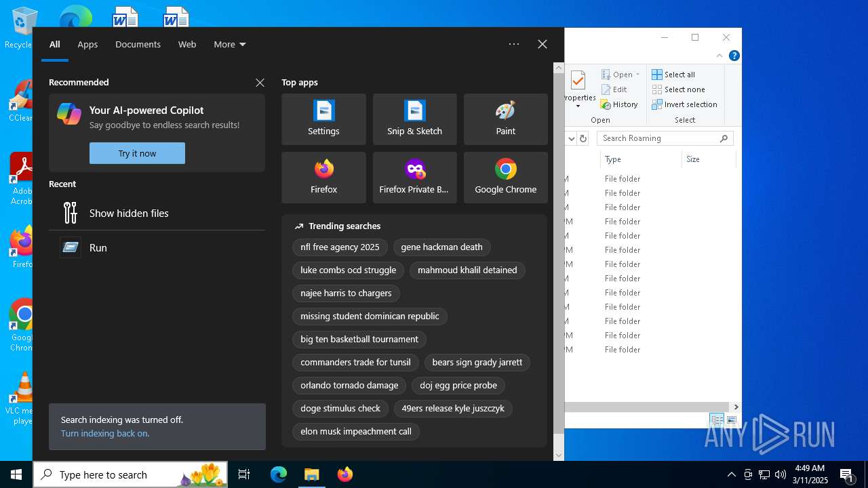Click Select all in Explorer ribbon
The height and width of the screenshot is (488, 868).
click(x=673, y=75)
